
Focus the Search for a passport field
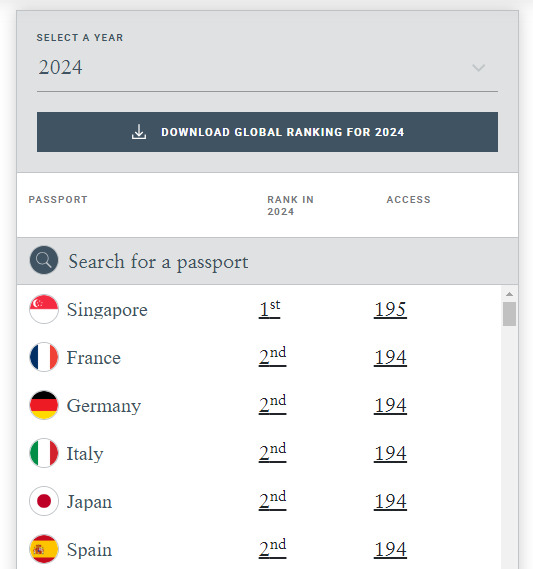267,261
